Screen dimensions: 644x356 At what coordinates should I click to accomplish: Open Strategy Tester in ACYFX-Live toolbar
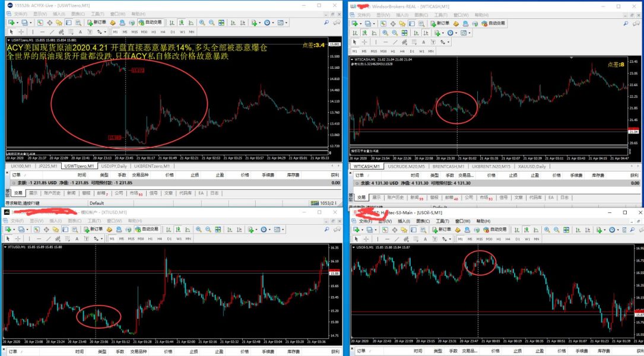pos(78,22)
